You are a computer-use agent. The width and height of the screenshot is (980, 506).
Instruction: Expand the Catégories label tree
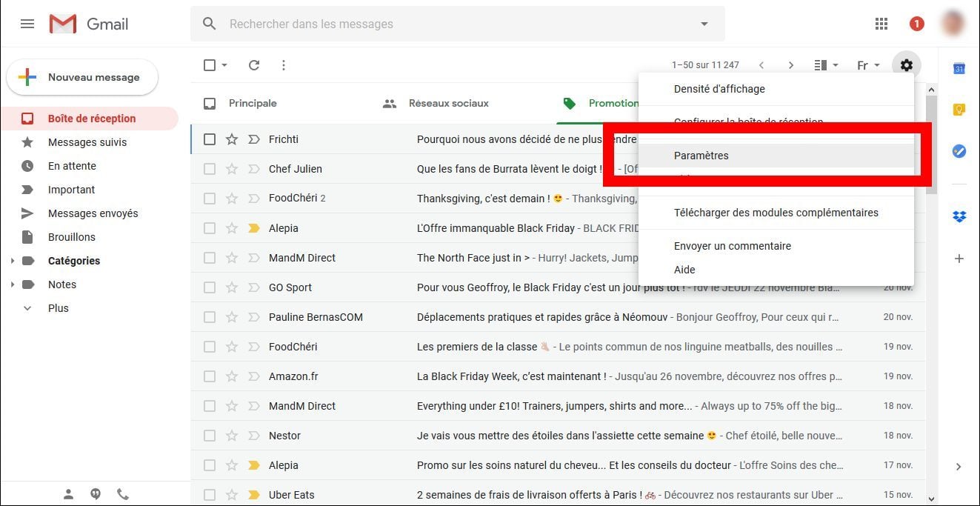(x=12, y=261)
